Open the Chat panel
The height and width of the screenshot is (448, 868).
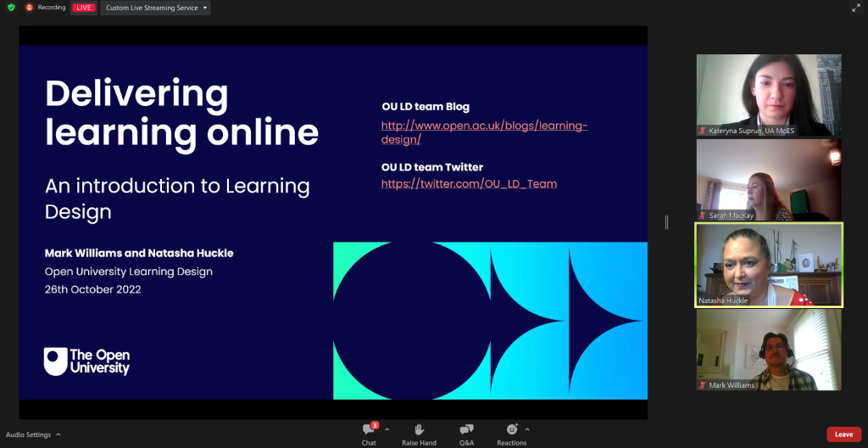click(369, 434)
